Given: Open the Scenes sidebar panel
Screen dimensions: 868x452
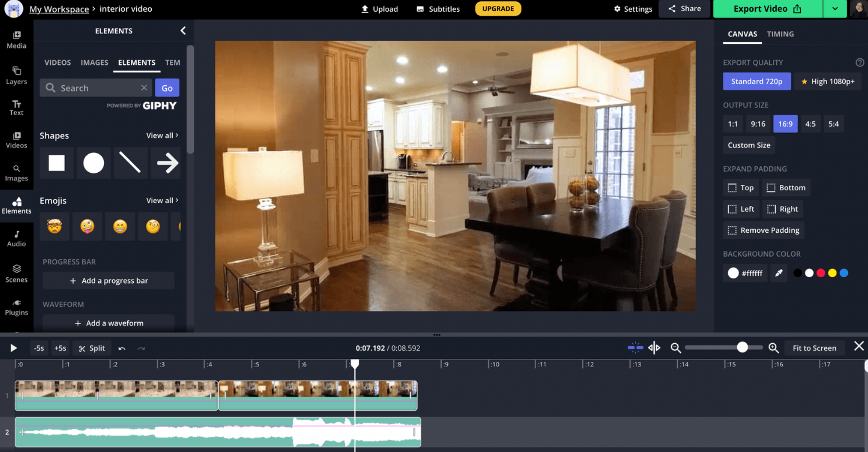Looking at the screenshot, I should pyautogui.click(x=16, y=273).
